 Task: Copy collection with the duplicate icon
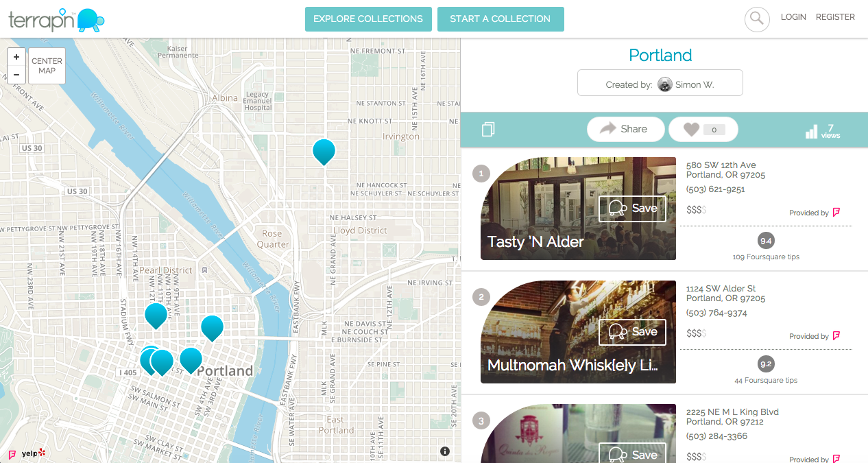[488, 129]
